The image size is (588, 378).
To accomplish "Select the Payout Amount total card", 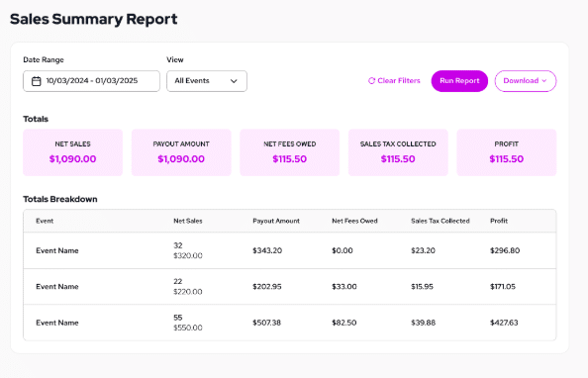I will pos(181,152).
